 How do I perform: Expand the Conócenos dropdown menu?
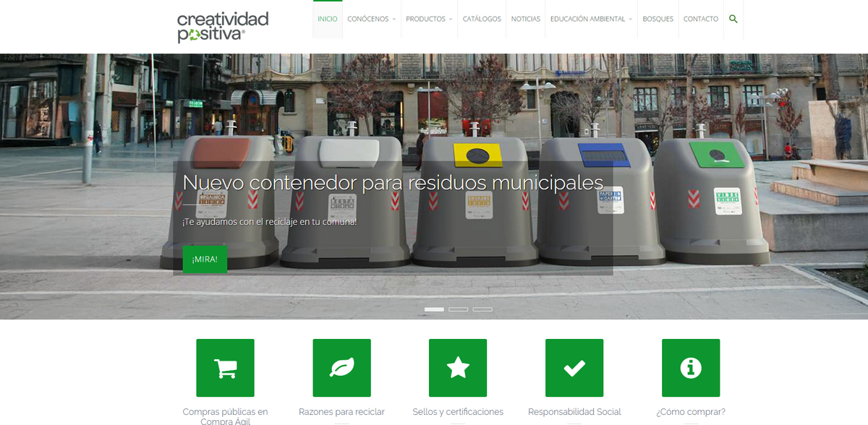click(371, 19)
